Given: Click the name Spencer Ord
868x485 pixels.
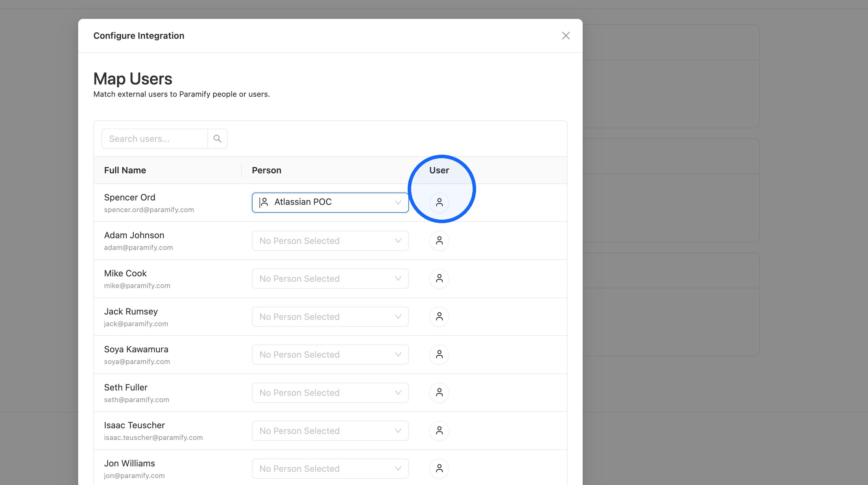Looking at the screenshot, I should [130, 197].
